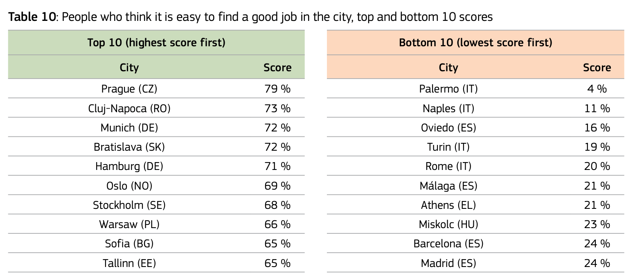Click the Prague (CZ) city cell
644x276 pixels.
(x=129, y=89)
